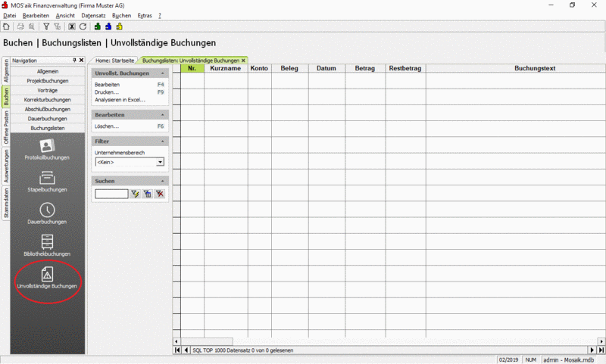Click the horizontal scrollbar thumb
The height and width of the screenshot is (364, 606).
click(207, 341)
